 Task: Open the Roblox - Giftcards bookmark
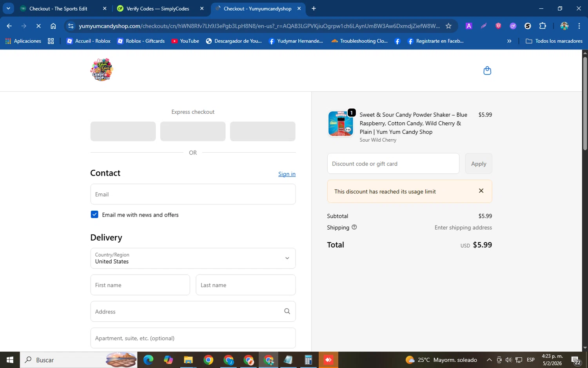point(141,41)
